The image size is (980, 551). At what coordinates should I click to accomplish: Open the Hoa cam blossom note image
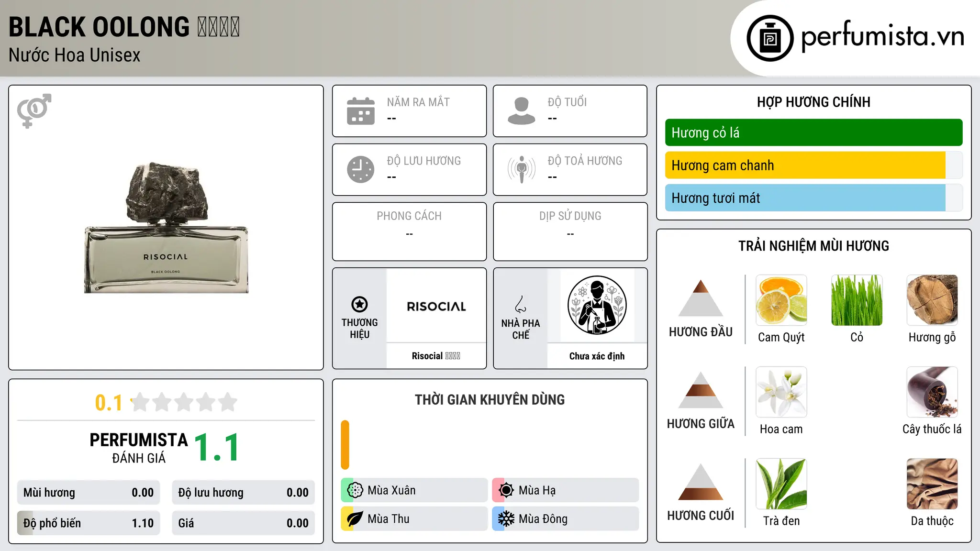click(x=781, y=392)
